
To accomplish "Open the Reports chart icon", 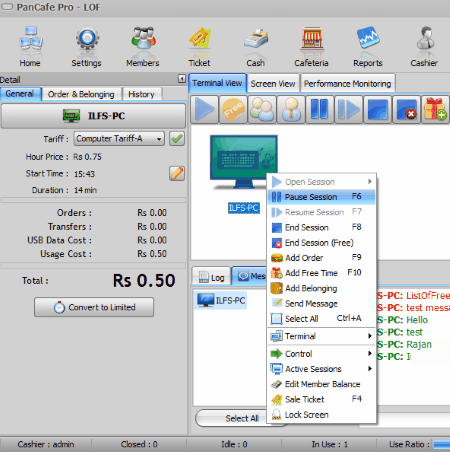I will 368,47.
